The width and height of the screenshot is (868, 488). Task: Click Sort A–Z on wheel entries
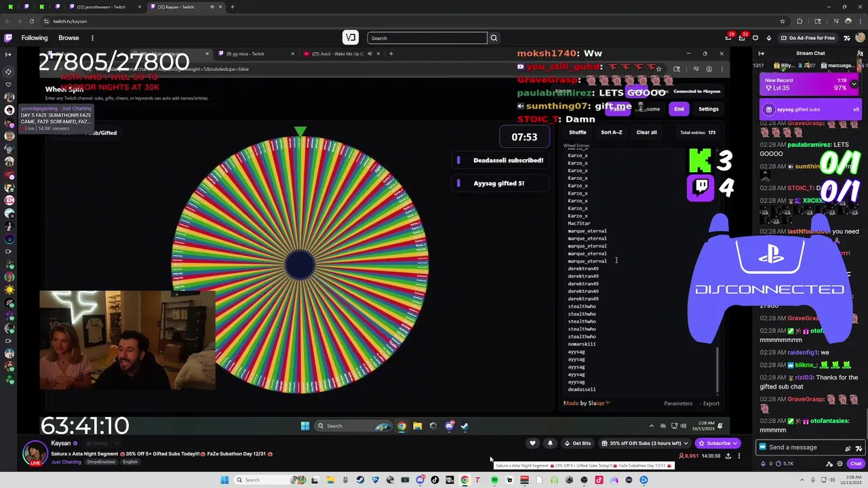pyautogui.click(x=611, y=132)
